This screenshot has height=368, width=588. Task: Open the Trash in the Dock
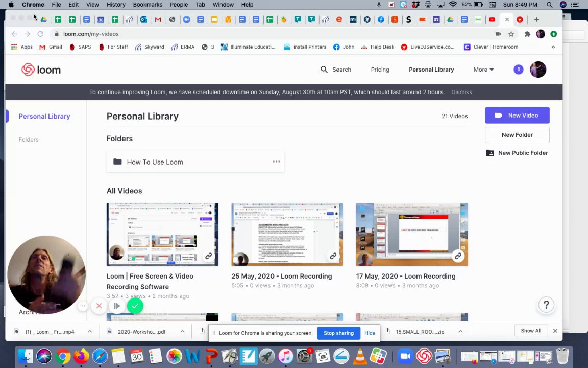tap(562, 356)
